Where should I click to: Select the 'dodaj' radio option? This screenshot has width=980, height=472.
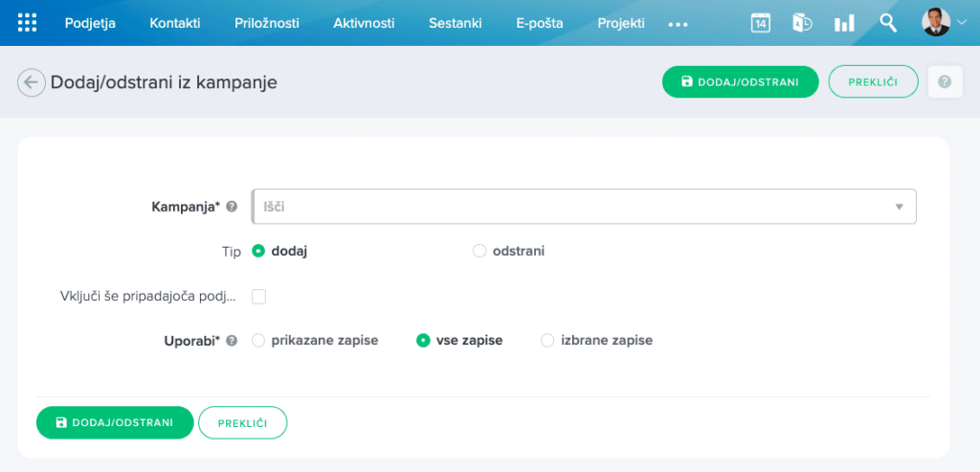[x=258, y=251]
